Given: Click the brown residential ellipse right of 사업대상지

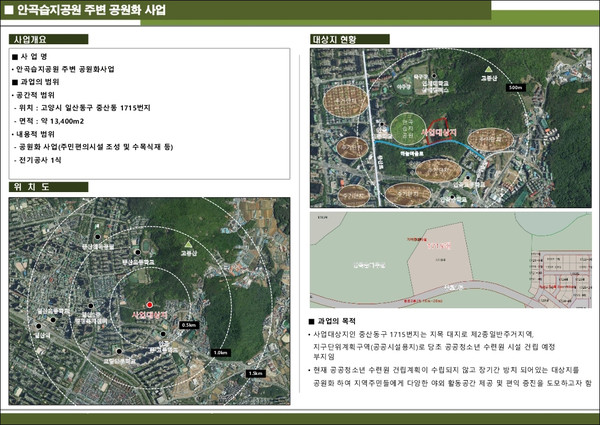Looking at the screenshot, I should coord(491,139).
